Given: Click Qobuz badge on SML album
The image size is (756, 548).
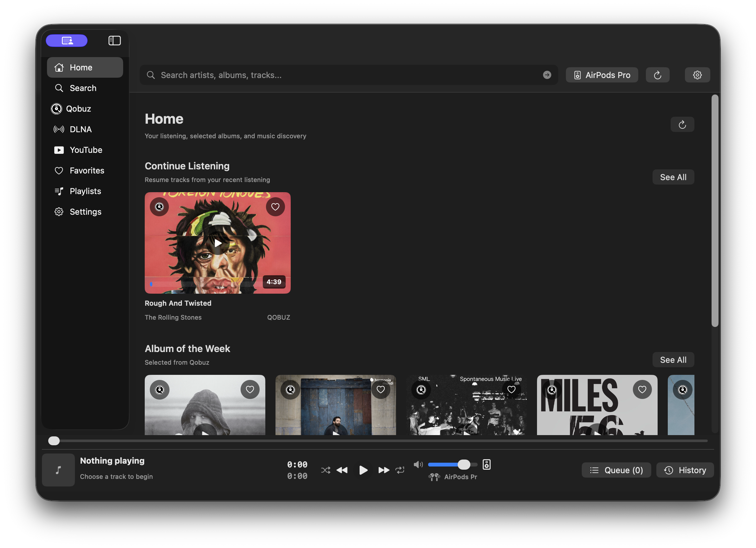Looking at the screenshot, I should pos(421,389).
